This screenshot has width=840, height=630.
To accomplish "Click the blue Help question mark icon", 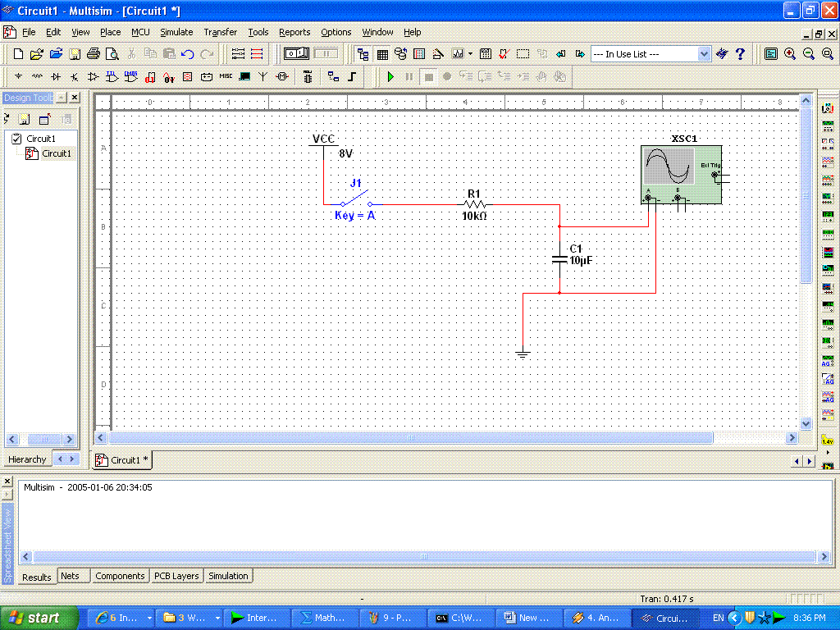I will [741, 53].
